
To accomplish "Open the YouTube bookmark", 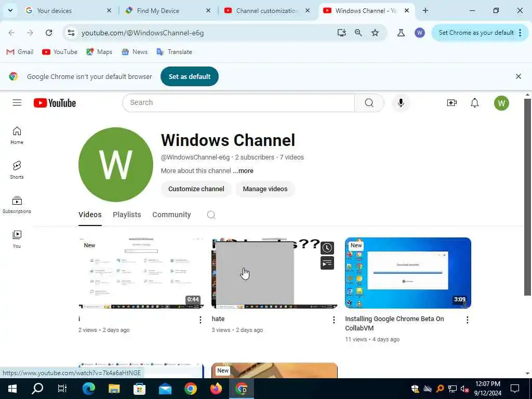I will pos(60,52).
